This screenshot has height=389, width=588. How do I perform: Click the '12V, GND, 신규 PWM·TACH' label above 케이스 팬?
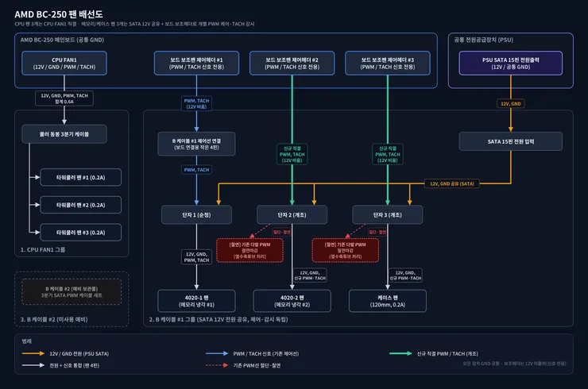tap(405, 275)
